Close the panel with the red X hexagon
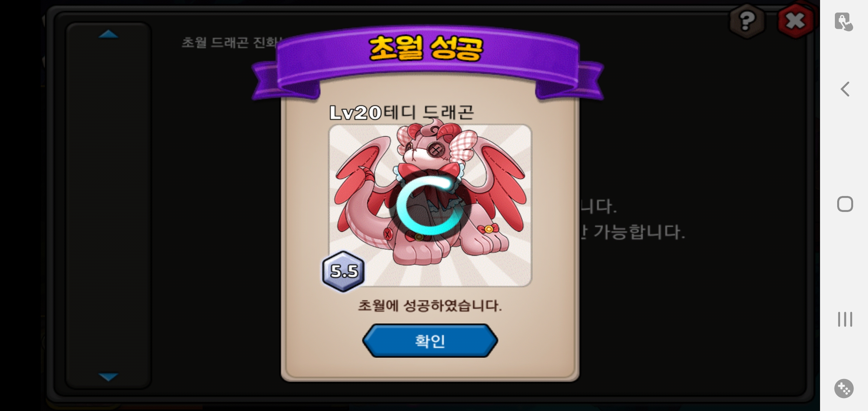 pos(796,21)
